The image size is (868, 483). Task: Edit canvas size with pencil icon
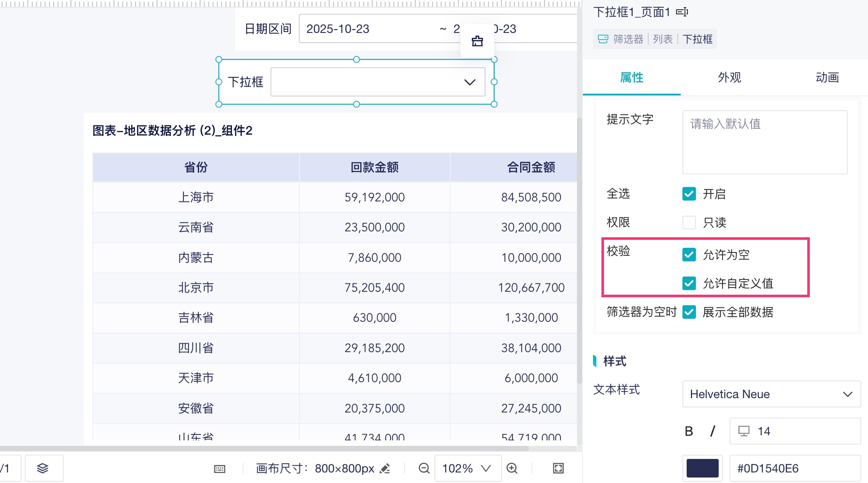[385, 468]
